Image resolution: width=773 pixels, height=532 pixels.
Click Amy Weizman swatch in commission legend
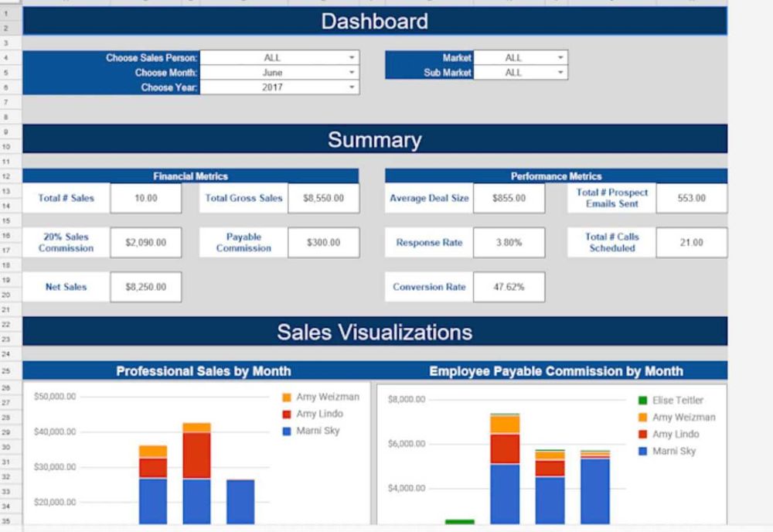pyautogui.click(x=642, y=418)
